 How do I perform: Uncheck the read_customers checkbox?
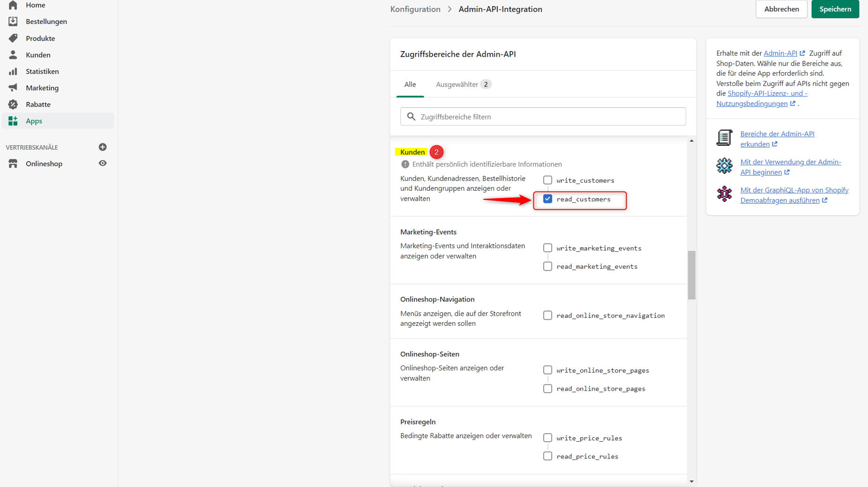click(x=547, y=199)
